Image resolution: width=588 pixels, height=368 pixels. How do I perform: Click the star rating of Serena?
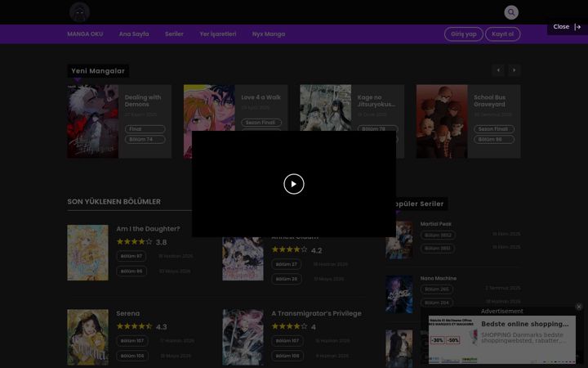click(134, 326)
